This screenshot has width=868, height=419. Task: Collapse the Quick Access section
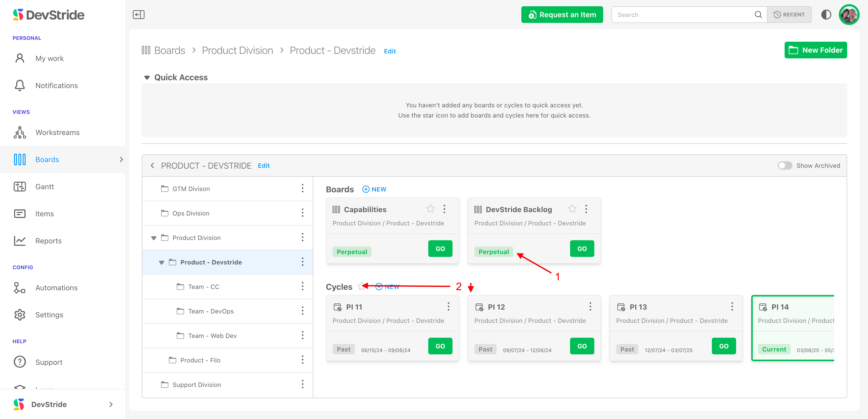pyautogui.click(x=147, y=77)
